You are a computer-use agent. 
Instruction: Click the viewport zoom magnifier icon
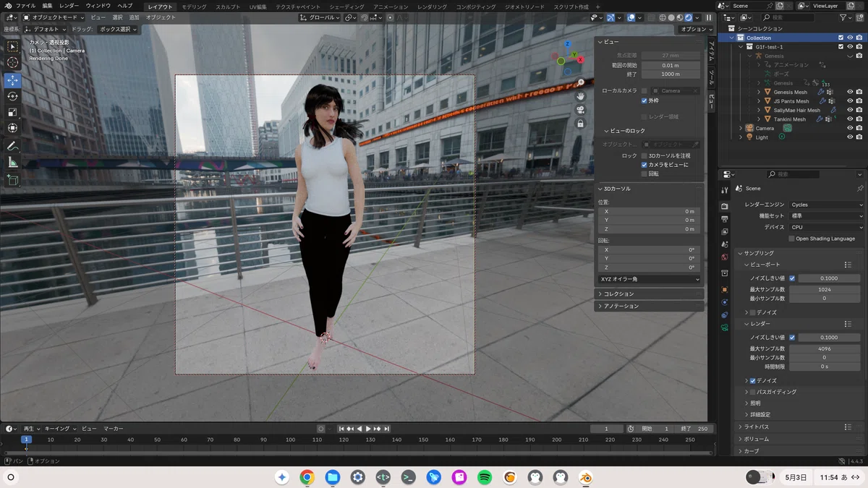click(x=580, y=82)
